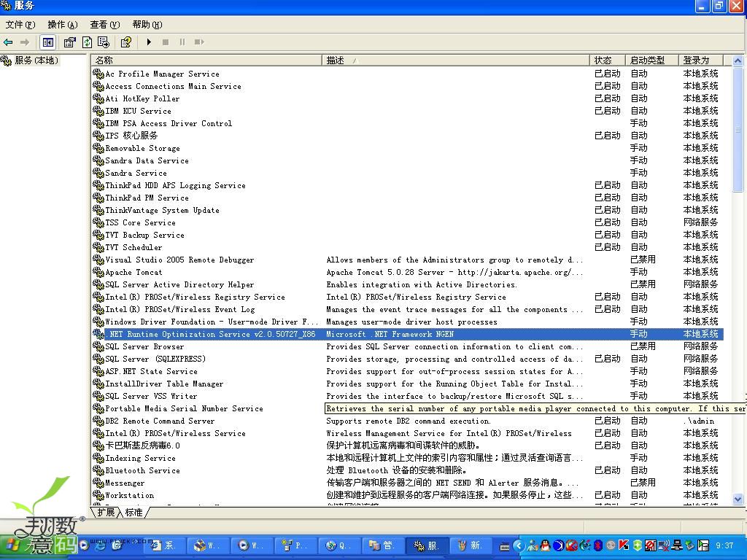
Task: Launch Internet Explorer from the quick launch
Action: pos(100,545)
